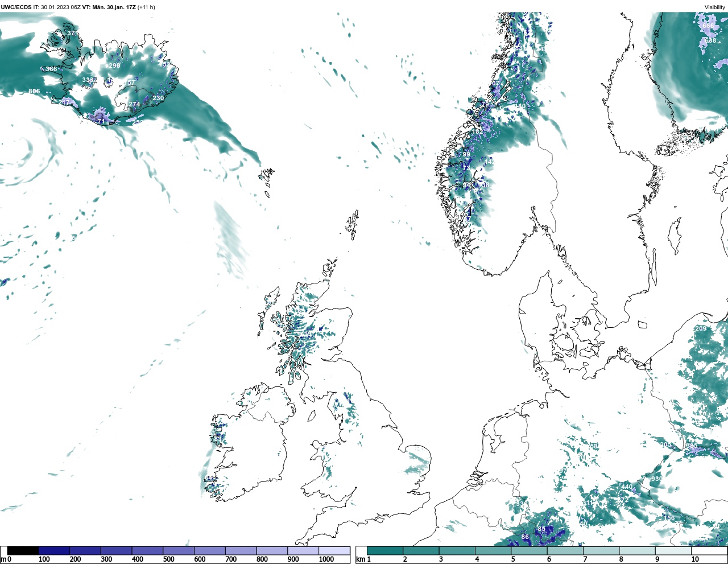Click the 2–3 km legend swatch
728x564 pixels.
coord(421,551)
